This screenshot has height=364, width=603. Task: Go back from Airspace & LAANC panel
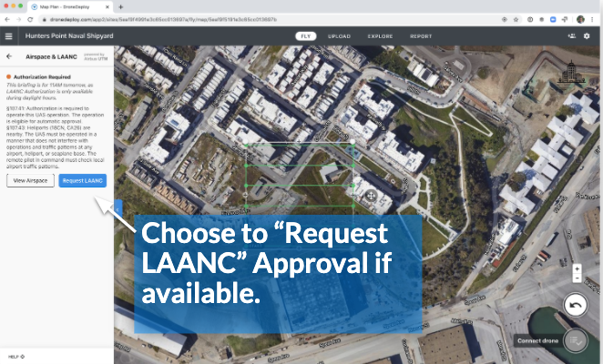click(9, 56)
